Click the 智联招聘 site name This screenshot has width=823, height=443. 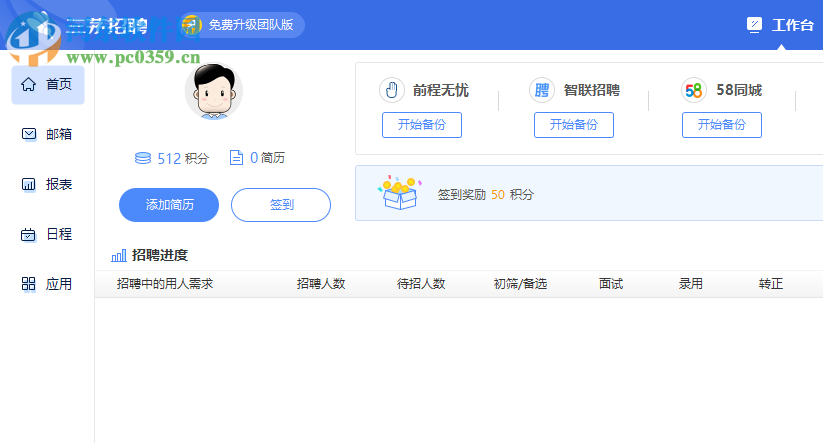592,90
